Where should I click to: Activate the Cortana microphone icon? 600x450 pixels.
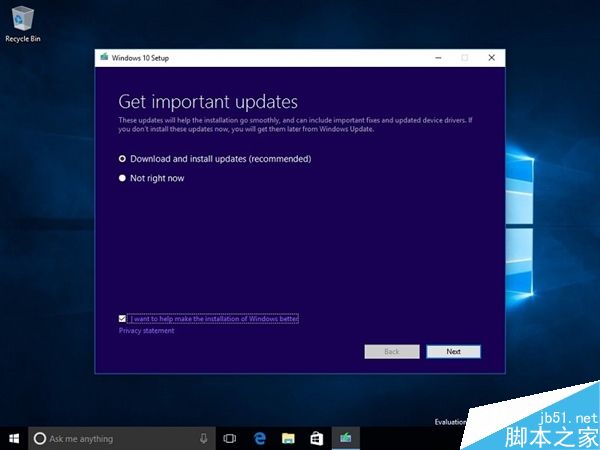(204, 439)
